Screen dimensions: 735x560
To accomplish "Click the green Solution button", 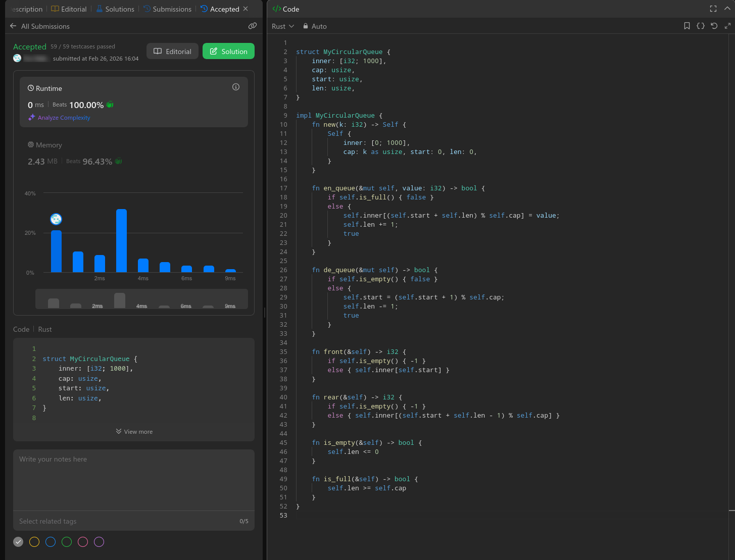I will click(228, 51).
